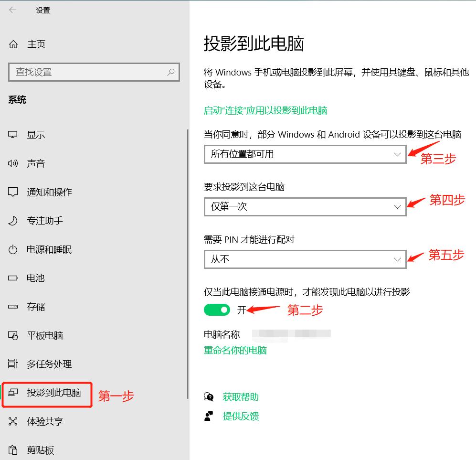Open the 所有位置都可用 availability dropdown
The width and height of the screenshot is (476, 460).
click(305, 154)
